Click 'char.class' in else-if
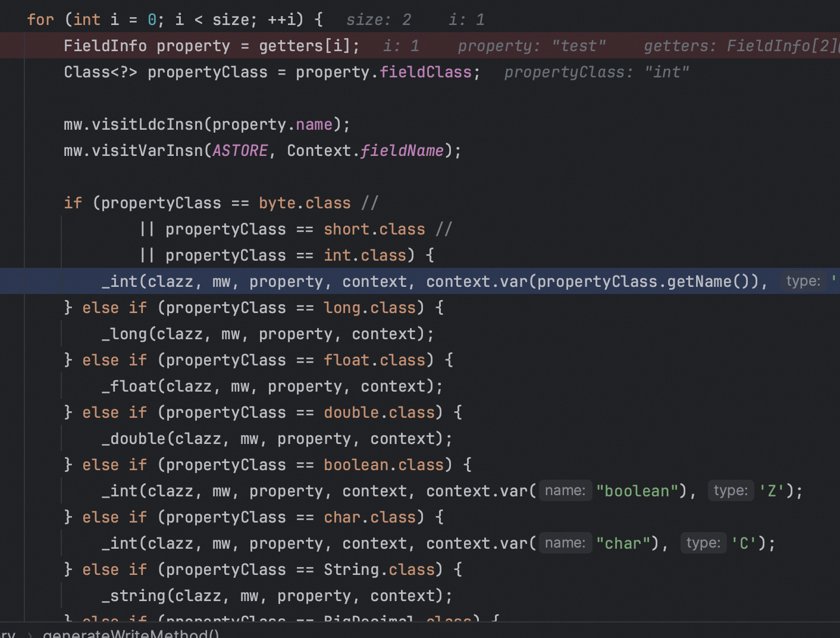The height and width of the screenshot is (638, 840). click(x=369, y=517)
